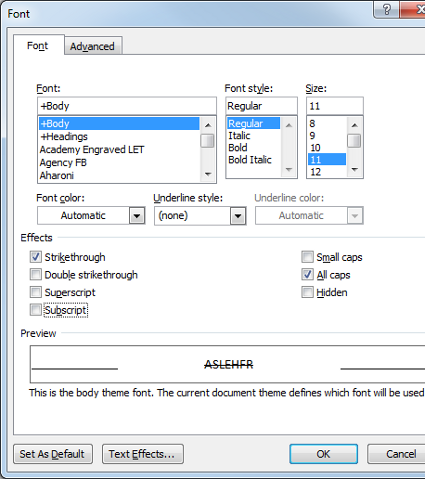
Task: Confirm with the OK button
Action: click(x=324, y=454)
